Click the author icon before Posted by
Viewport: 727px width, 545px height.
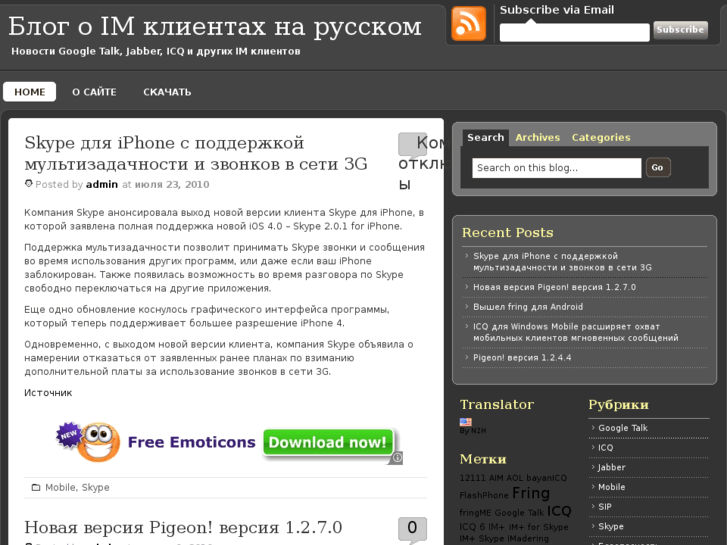tap(28, 184)
